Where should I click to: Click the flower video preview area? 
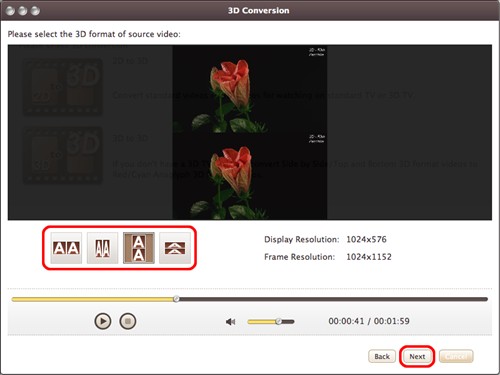[250, 132]
